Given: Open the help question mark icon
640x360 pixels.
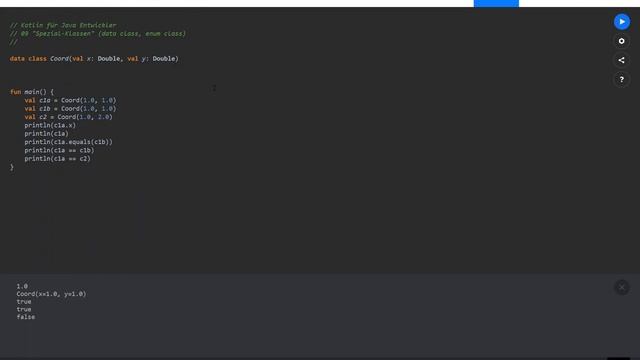Looking at the screenshot, I should [621, 80].
